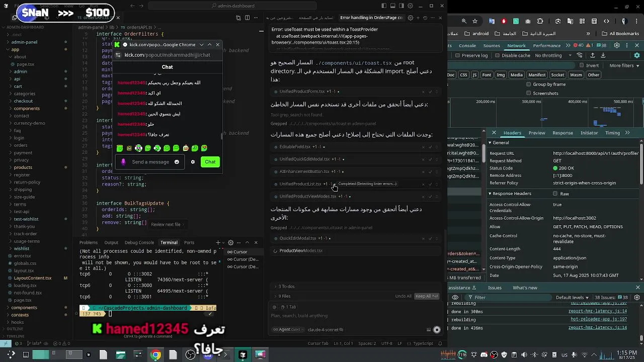Close the request details pane
Viewport: 644px width, 362px height.
494,133
